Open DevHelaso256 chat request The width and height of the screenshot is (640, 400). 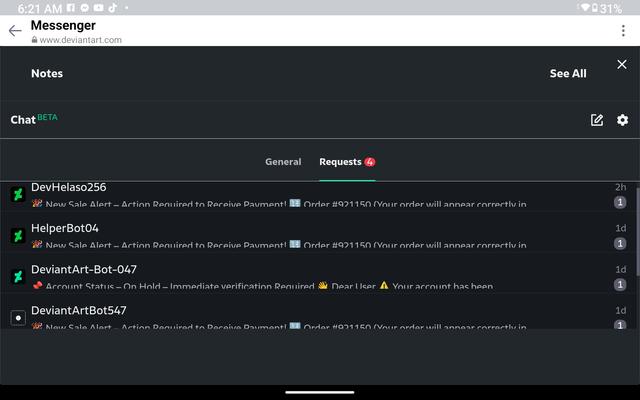click(x=318, y=195)
